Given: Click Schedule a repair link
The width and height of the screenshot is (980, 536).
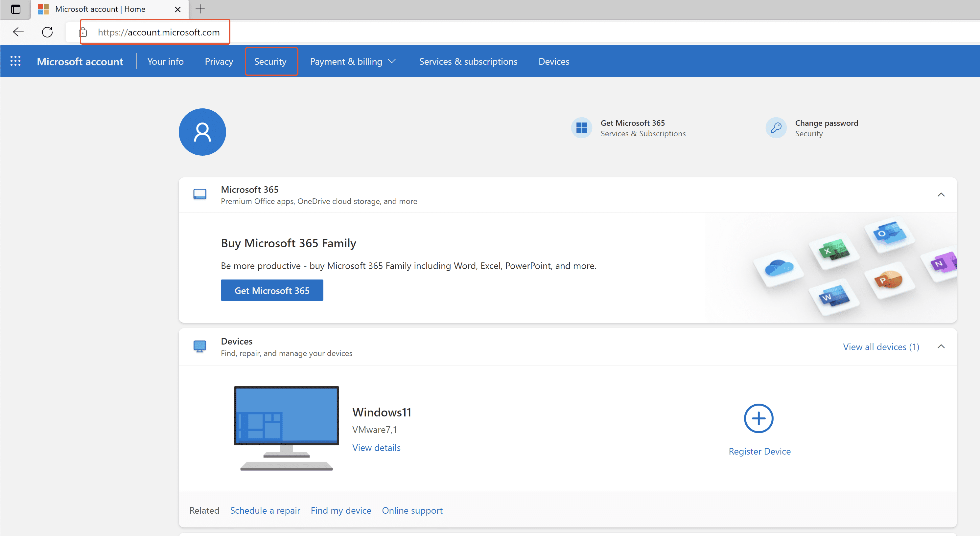Looking at the screenshot, I should [265, 510].
